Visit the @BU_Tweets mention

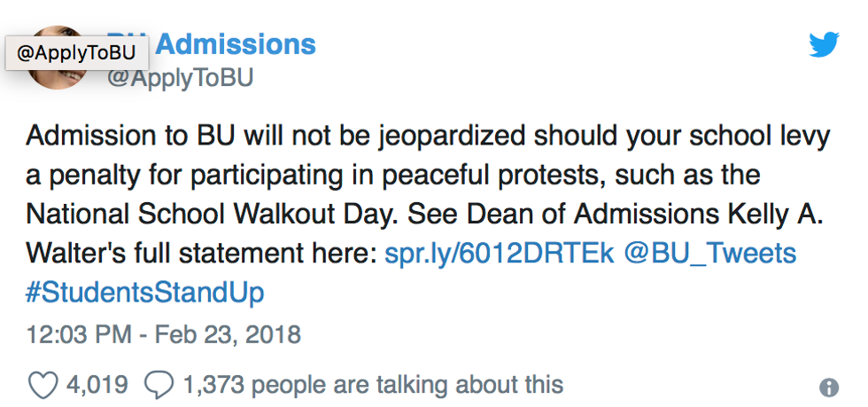(710, 254)
